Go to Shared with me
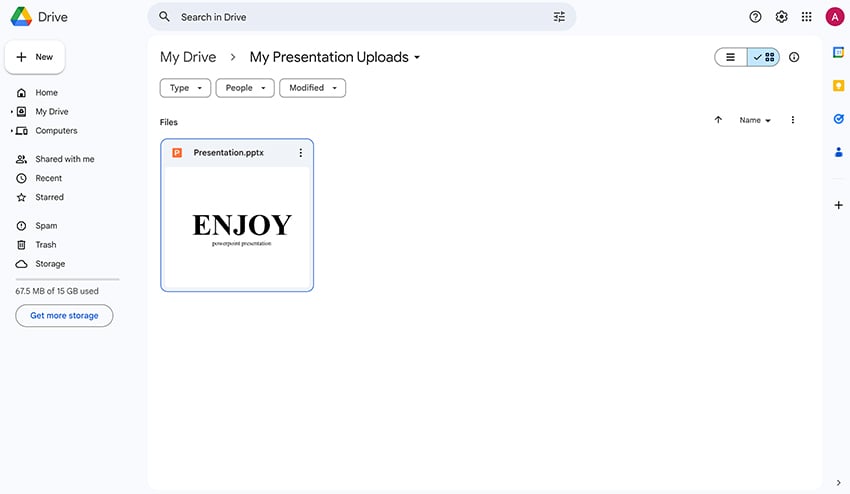The image size is (850, 494). 64,159
